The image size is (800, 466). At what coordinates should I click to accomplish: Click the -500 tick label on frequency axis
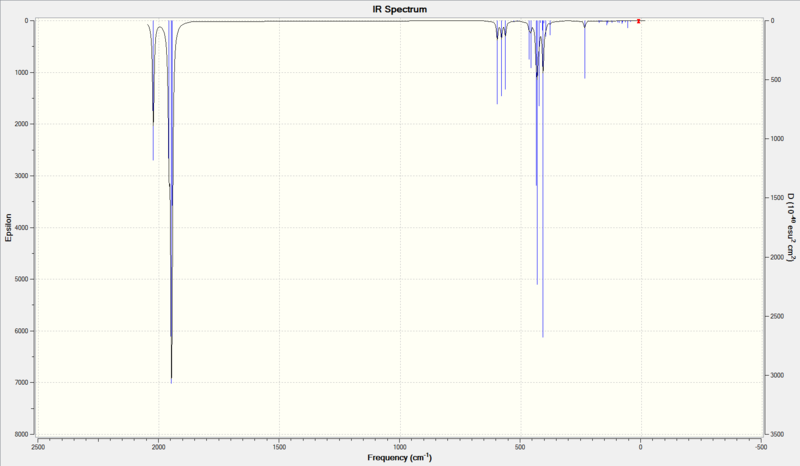click(761, 447)
